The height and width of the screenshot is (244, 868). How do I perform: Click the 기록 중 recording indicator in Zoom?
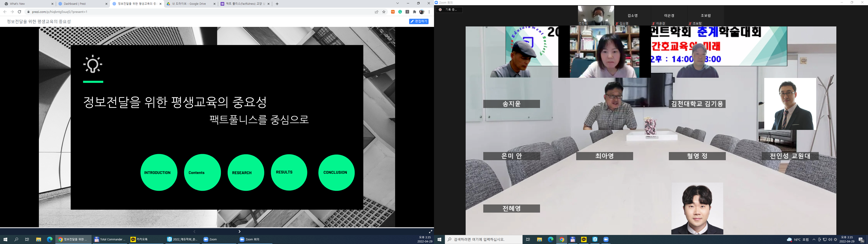tap(449, 10)
